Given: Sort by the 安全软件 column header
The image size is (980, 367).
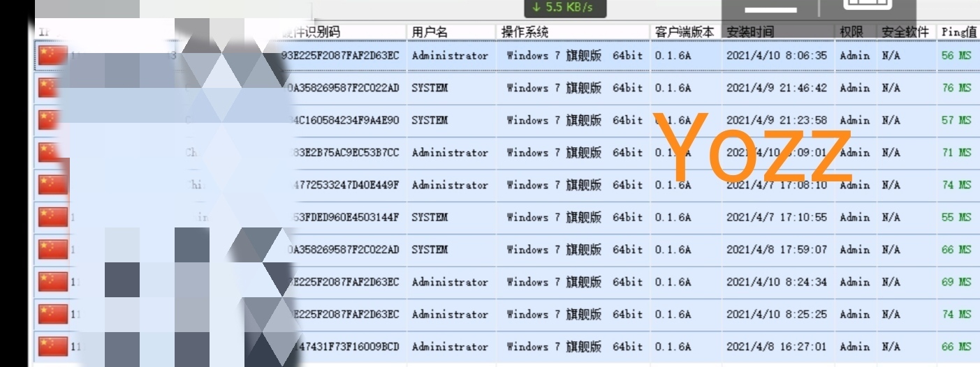Looking at the screenshot, I should click(906, 32).
